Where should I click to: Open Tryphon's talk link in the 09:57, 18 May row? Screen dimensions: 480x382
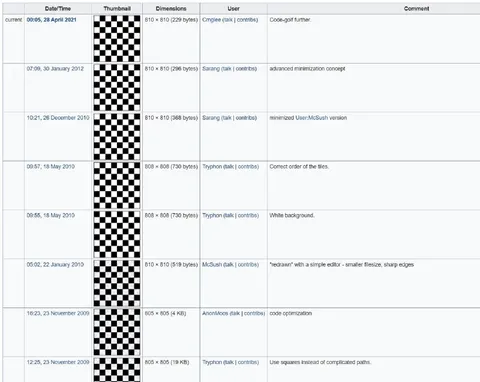coord(230,167)
